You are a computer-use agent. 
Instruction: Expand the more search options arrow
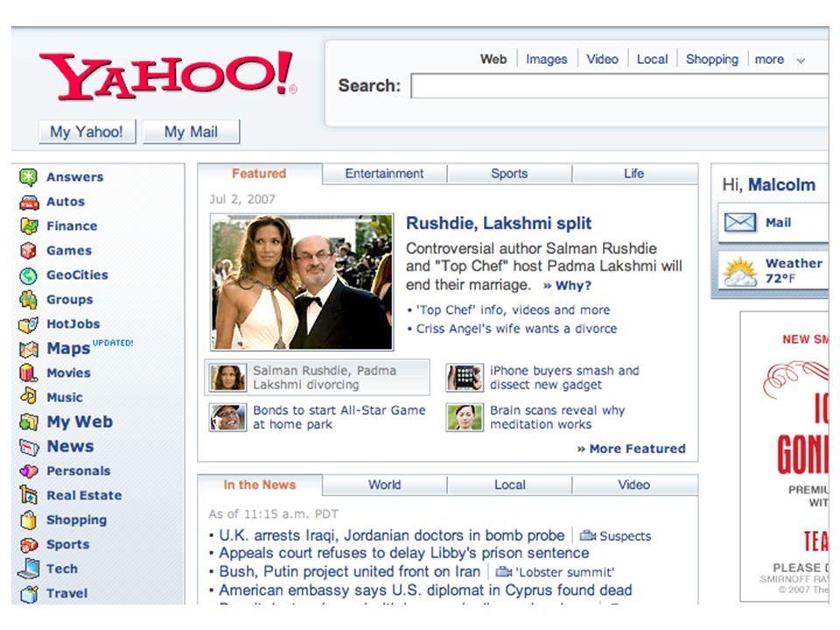[801, 60]
